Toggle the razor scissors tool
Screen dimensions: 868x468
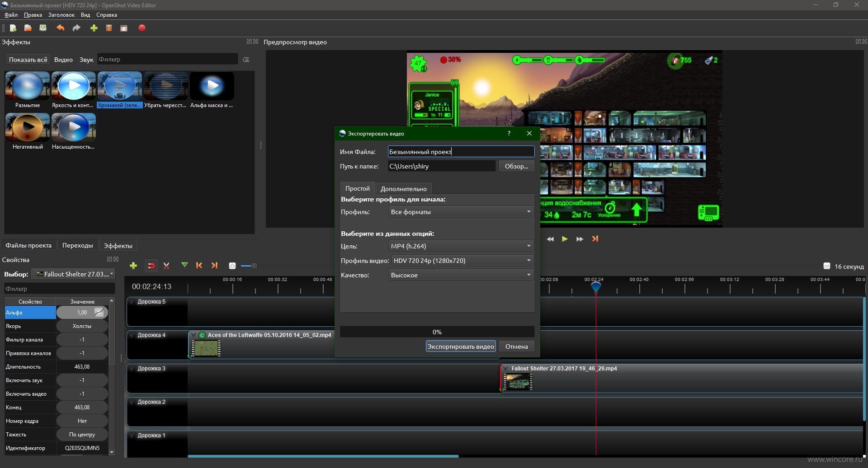166,266
